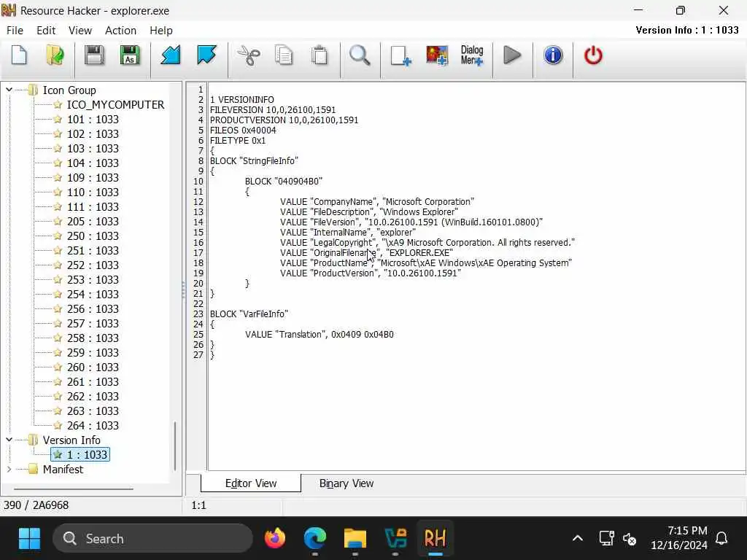Show hidden system tray icons
Image resolution: width=747 pixels, height=560 pixels.
point(578,539)
